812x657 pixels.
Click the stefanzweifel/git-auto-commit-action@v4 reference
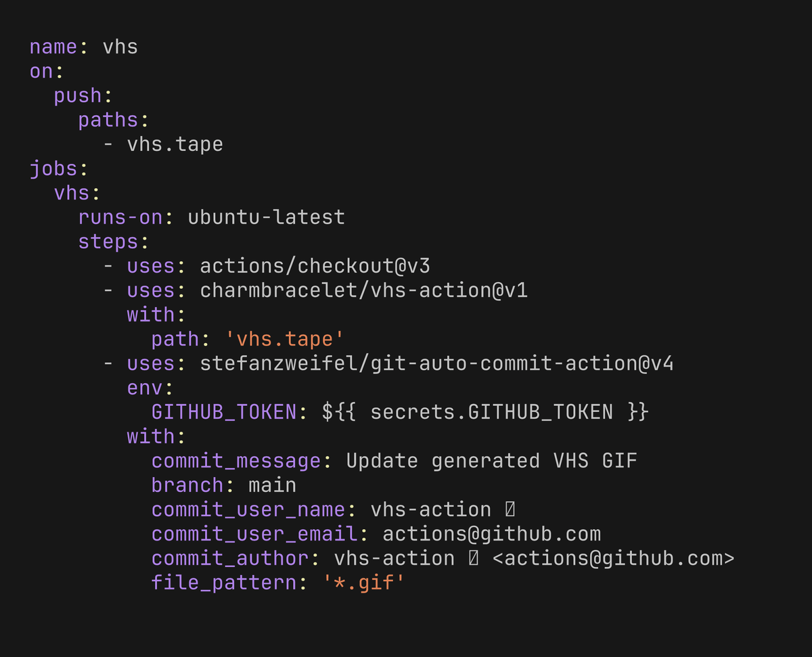(x=436, y=363)
